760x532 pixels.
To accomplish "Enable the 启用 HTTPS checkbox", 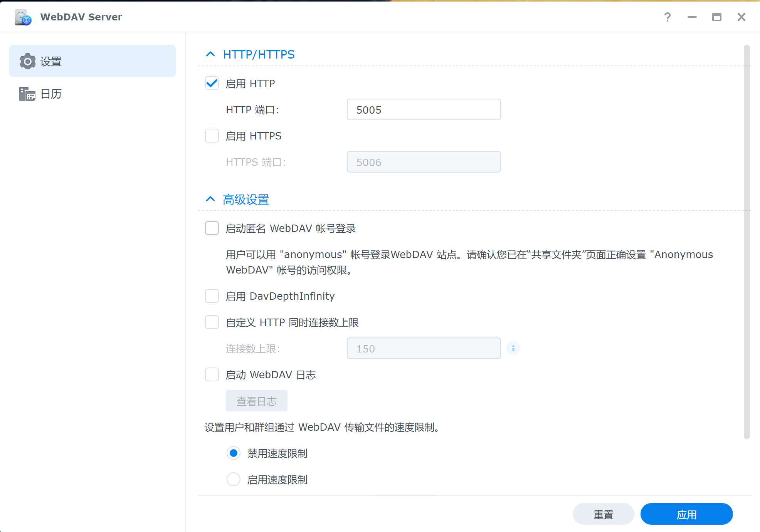I will 212,136.
